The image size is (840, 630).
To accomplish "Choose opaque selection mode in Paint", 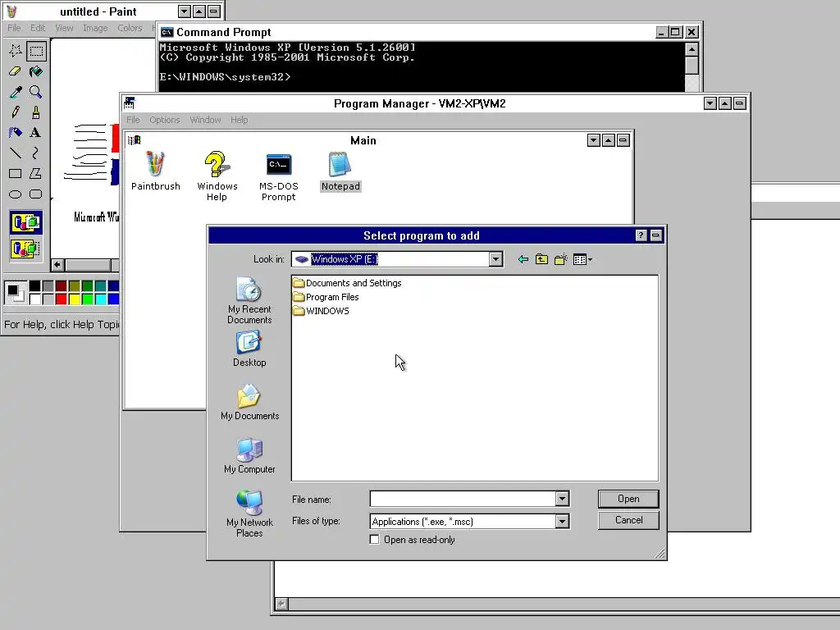I will tap(25, 222).
